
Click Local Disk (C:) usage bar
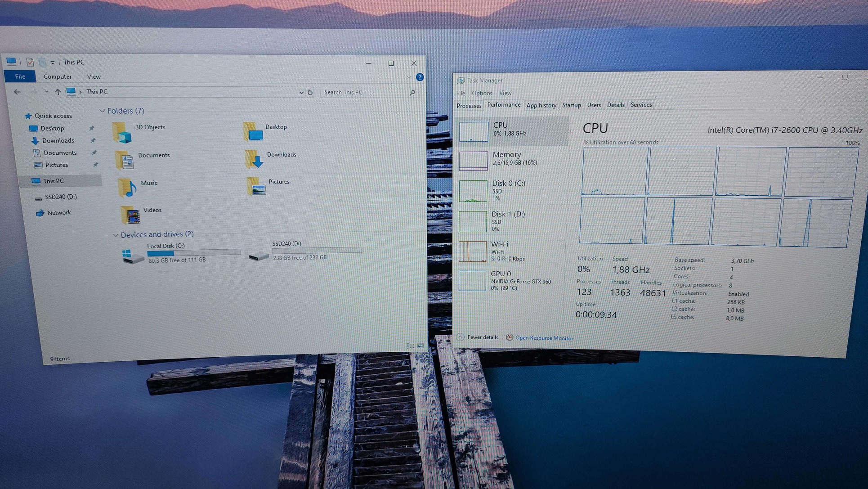tap(193, 253)
